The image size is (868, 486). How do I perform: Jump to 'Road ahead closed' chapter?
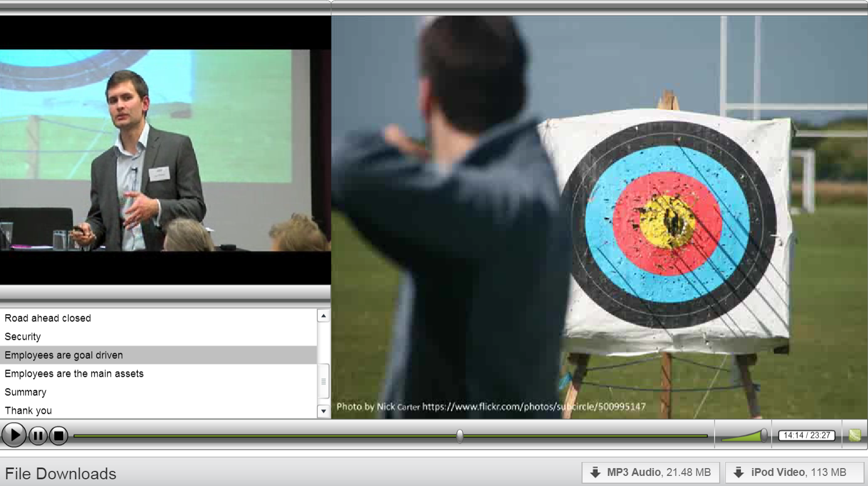pos(48,318)
